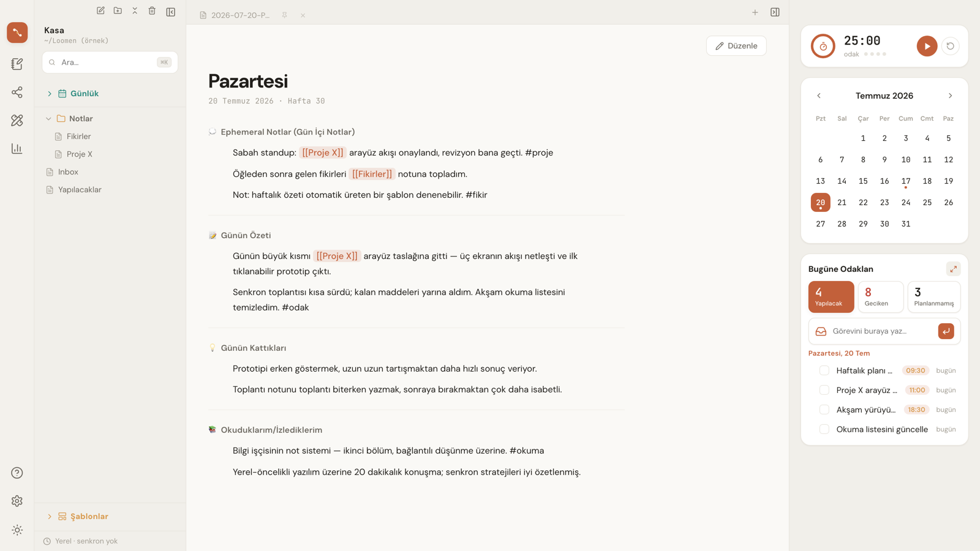Collapse the left sidebar panel icon
The width and height of the screenshot is (980, 551).
(171, 12)
